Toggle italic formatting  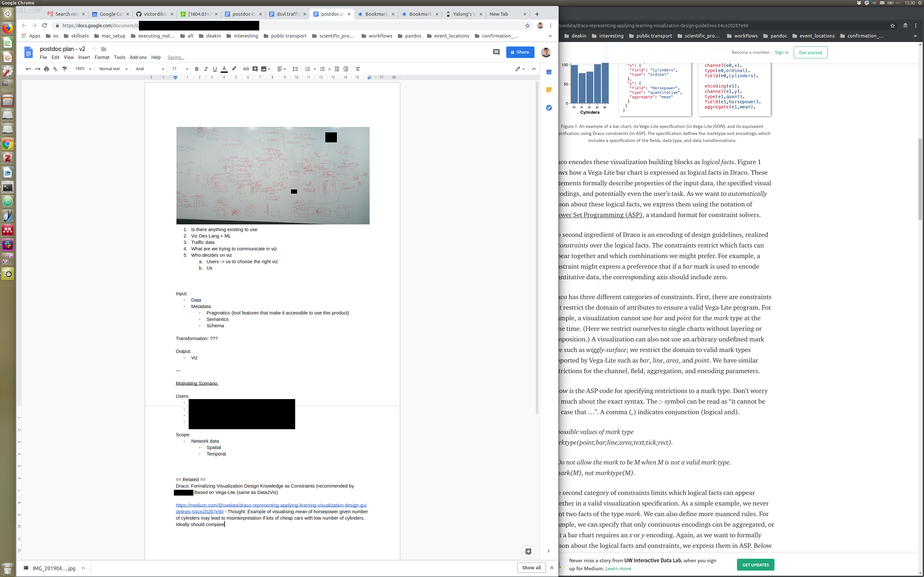206,69
